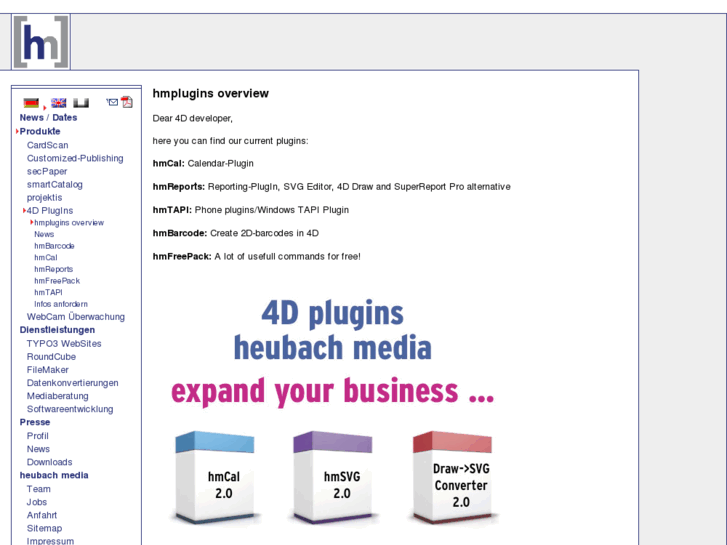The width and height of the screenshot is (727, 545).
Task: Click the hm logo in the header
Action: pyautogui.click(x=41, y=42)
